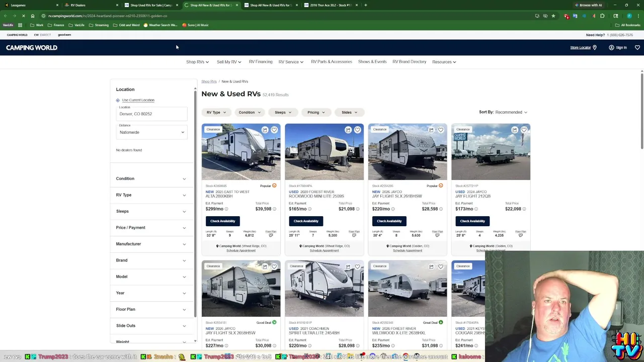644x362 pixels.
Task: Share the Jay Flight 212QB listing
Action: click(515, 130)
